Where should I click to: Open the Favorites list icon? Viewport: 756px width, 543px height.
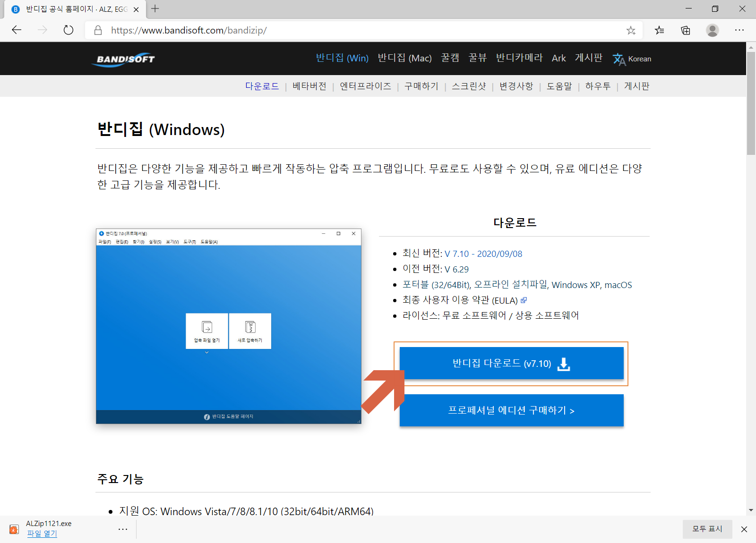(x=659, y=30)
